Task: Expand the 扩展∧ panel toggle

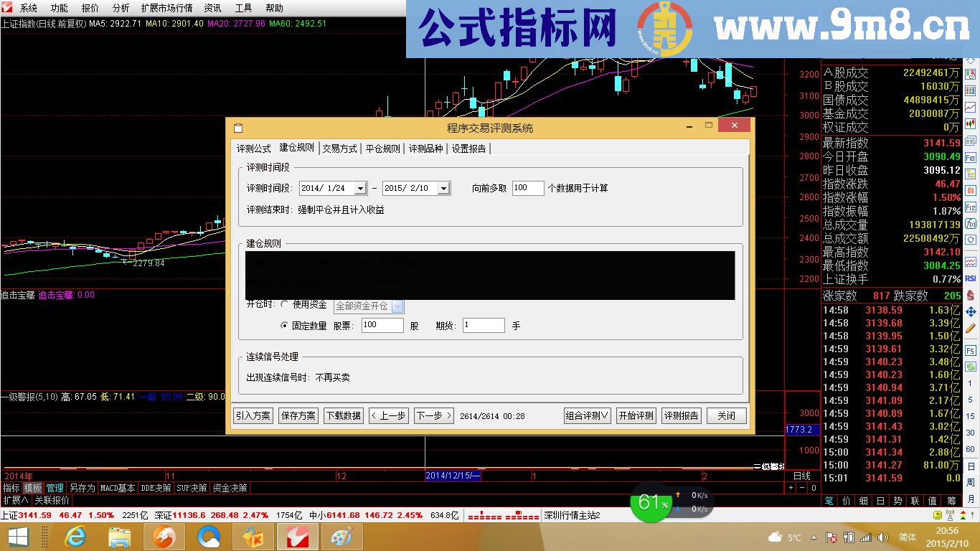Action: (x=15, y=500)
